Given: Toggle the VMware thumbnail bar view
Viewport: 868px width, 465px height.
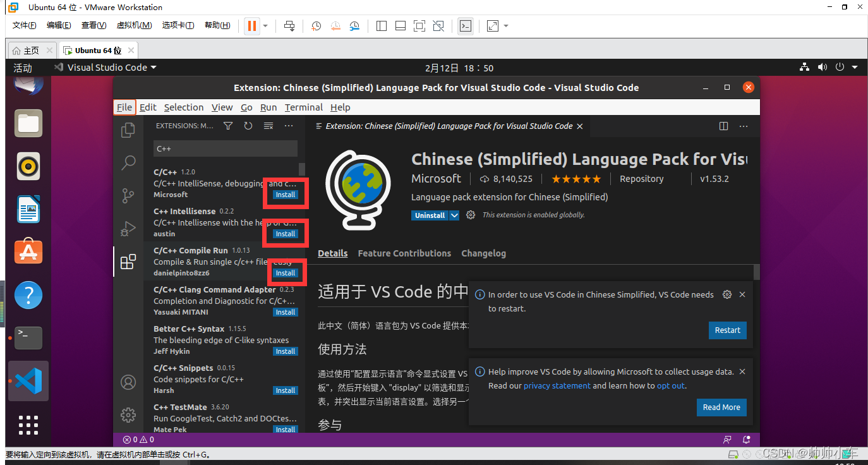Looking at the screenshot, I should pos(400,26).
